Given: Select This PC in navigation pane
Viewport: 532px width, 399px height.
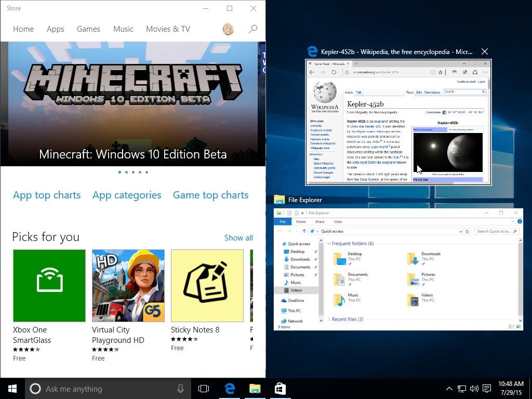Looking at the screenshot, I should (x=291, y=311).
